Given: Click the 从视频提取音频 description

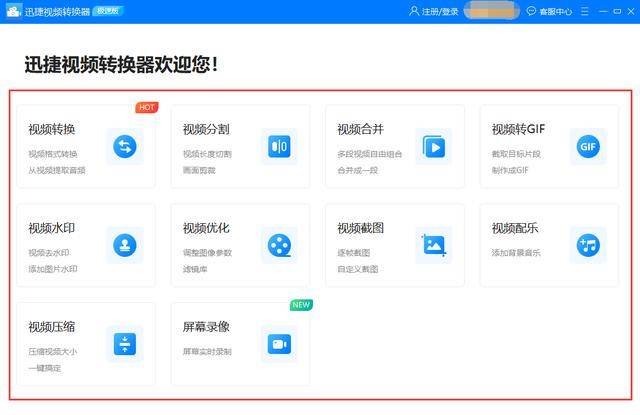Looking at the screenshot, I should (57, 170).
